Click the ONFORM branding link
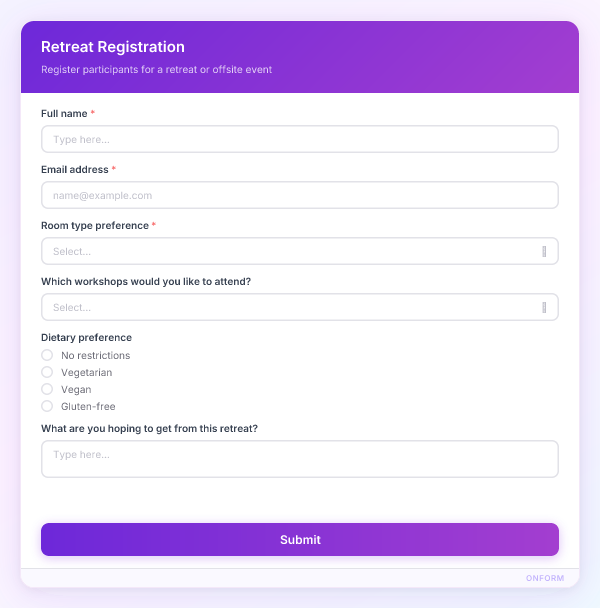Screen dimensions: 600x608 click(x=545, y=578)
